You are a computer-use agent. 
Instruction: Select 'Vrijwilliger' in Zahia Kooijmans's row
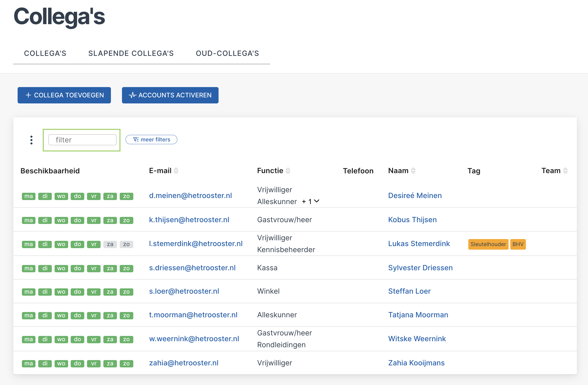275,363
